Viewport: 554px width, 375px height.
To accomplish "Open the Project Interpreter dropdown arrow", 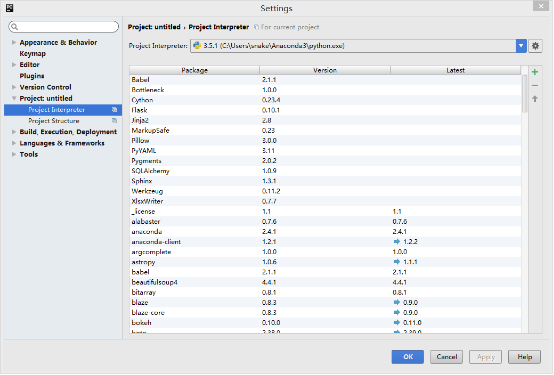I will tap(521, 46).
